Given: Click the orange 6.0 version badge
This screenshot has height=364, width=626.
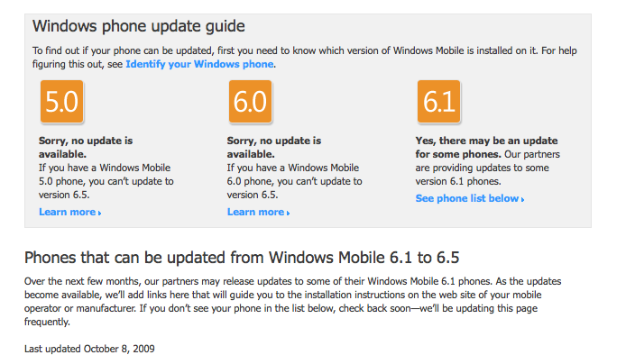Looking at the screenshot, I should [x=251, y=101].
